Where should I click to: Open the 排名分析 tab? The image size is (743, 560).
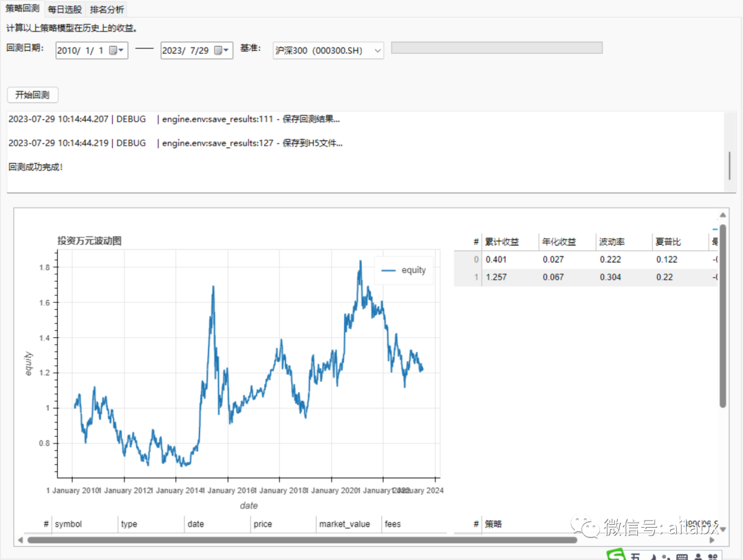click(x=107, y=10)
